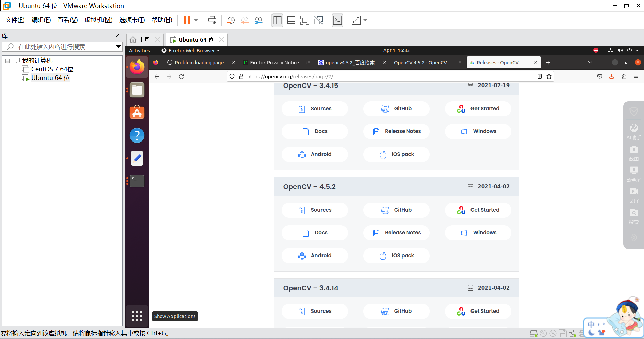Click the browser address bar
Viewport: 644px width, 339px height.
point(369,76)
